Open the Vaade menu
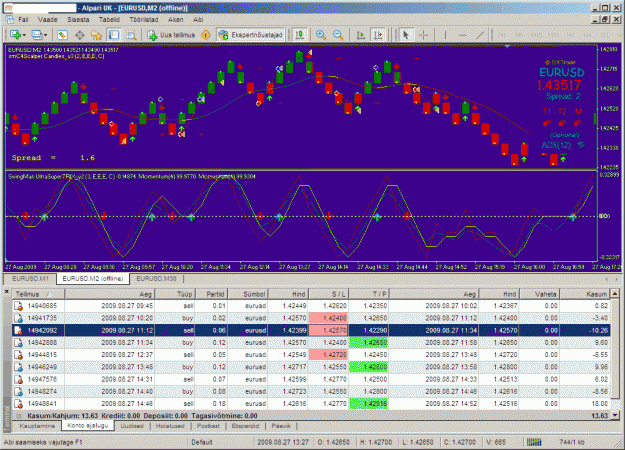The image size is (625, 450). pyautogui.click(x=48, y=19)
